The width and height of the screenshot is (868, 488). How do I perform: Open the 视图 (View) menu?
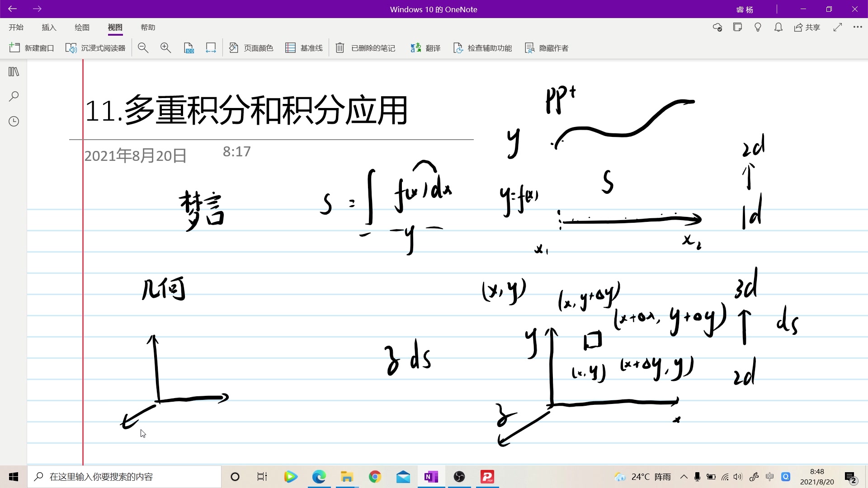115,28
